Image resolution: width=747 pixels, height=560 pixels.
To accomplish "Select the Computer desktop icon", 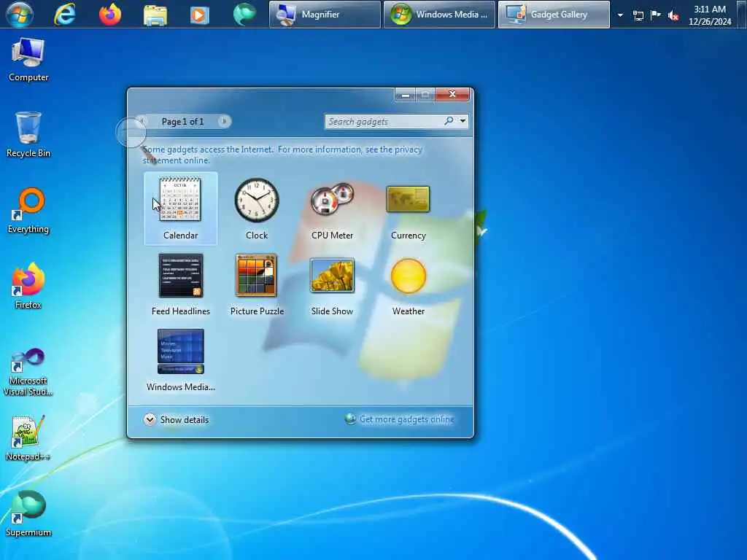I will pyautogui.click(x=28, y=60).
